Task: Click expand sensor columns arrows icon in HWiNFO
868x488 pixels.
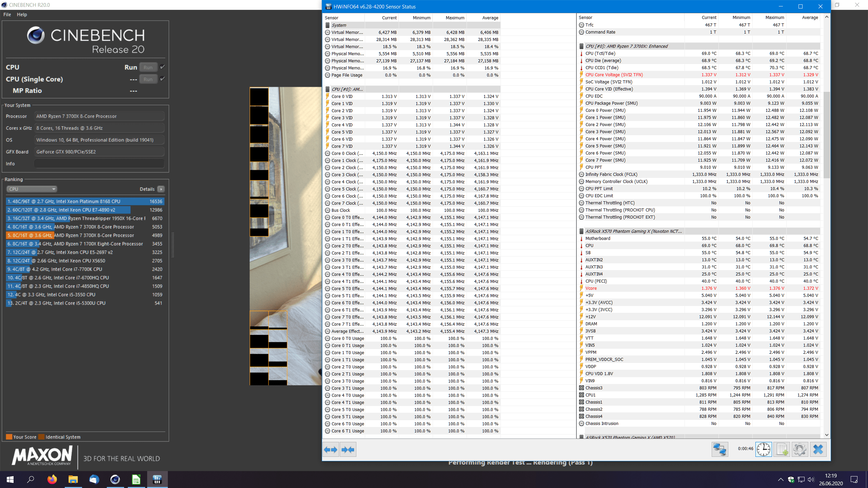Action: [x=331, y=449]
